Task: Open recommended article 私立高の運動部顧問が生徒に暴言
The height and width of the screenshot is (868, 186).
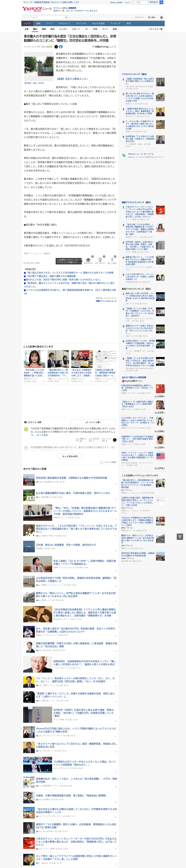Action: pos(73,493)
